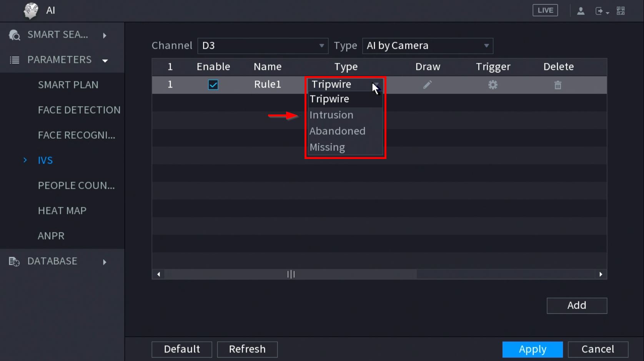644x361 pixels.
Task: Click the AI head logo icon
Action: coord(31,10)
